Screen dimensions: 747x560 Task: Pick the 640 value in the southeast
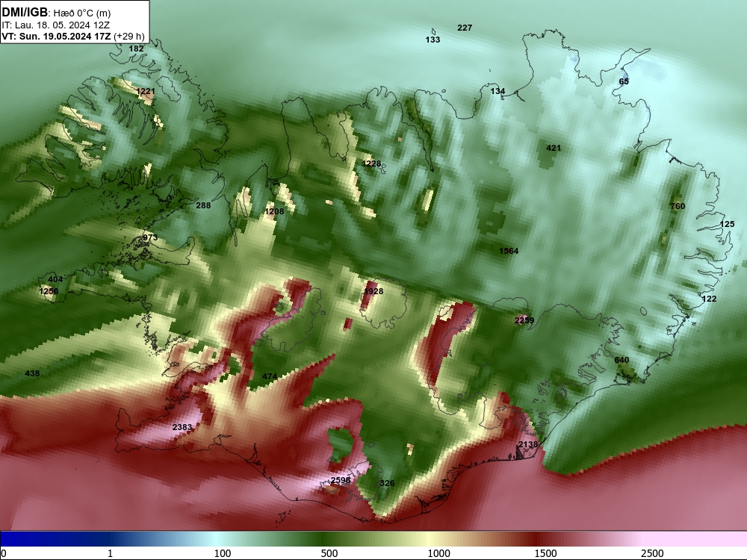coord(622,360)
